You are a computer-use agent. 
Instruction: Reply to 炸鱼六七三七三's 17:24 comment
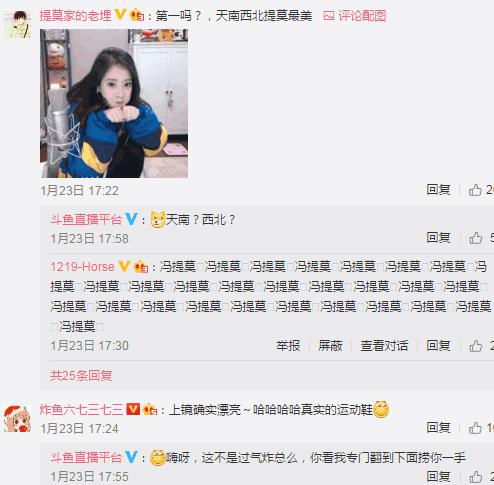pyautogui.click(x=439, y=427)
